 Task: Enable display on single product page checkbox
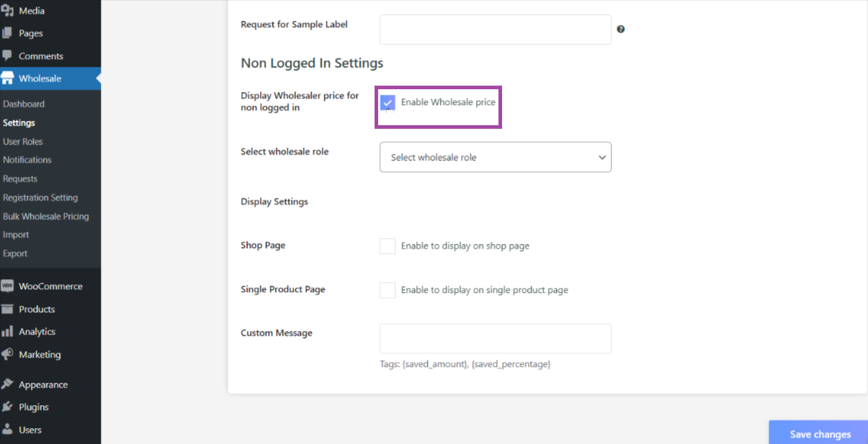click(388, 290)
